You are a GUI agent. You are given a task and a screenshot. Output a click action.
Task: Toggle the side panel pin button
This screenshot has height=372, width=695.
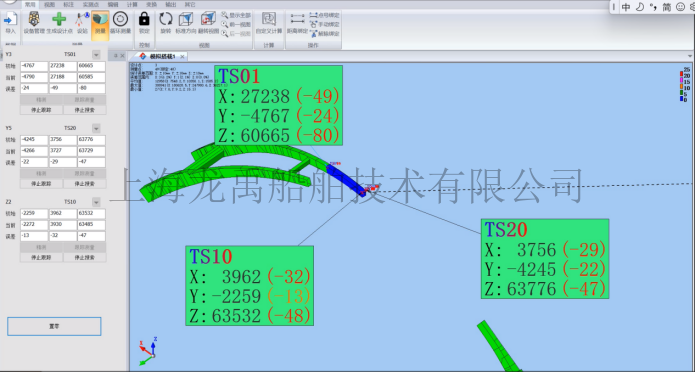point(116,56)
